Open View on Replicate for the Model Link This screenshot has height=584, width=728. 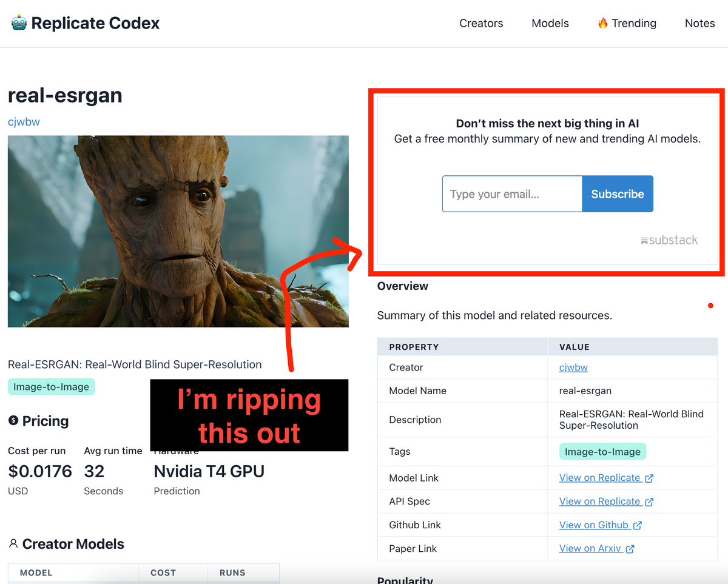[x=601, y=477]
